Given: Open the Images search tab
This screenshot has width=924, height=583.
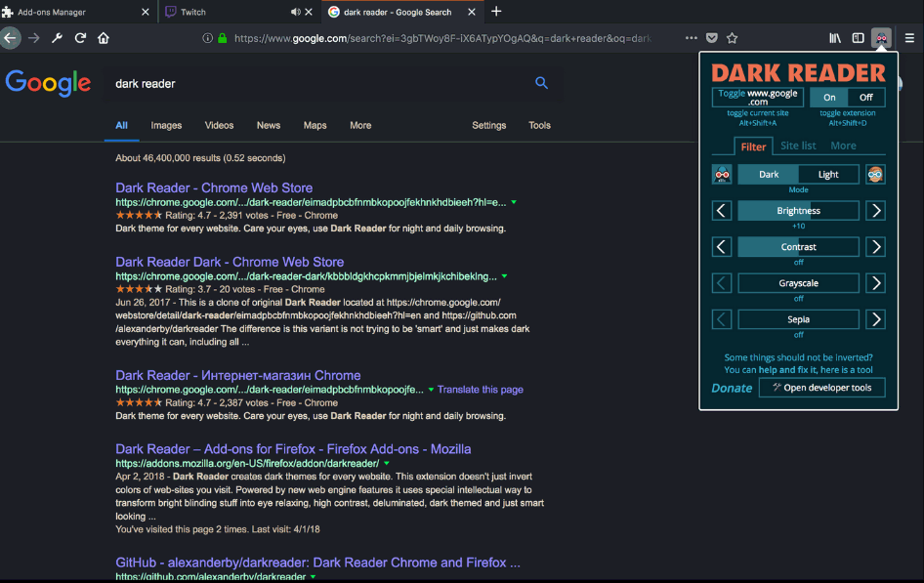Looking at the screenshot, I should (166, 125).
